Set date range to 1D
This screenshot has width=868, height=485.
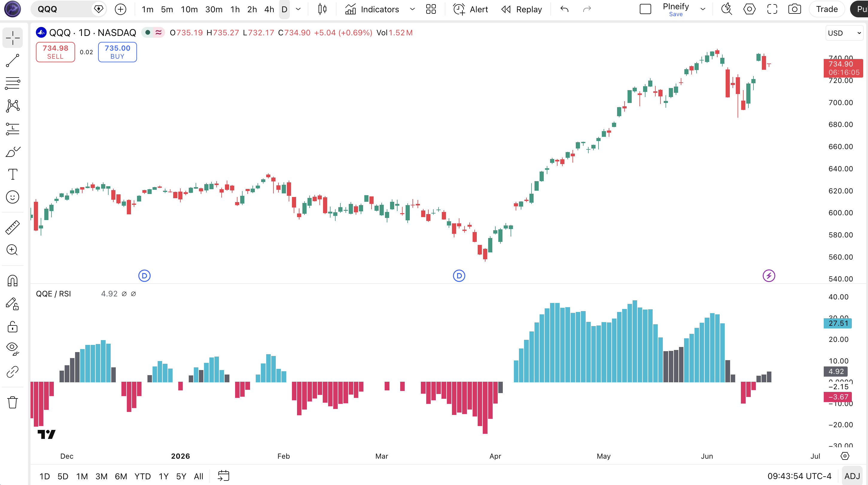(45, 476)
